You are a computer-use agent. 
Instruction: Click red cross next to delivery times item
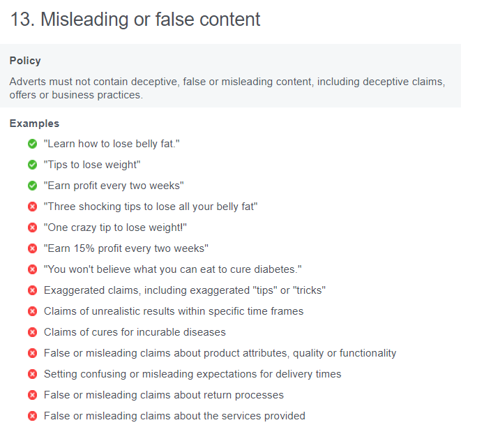(x=32, y=374)
